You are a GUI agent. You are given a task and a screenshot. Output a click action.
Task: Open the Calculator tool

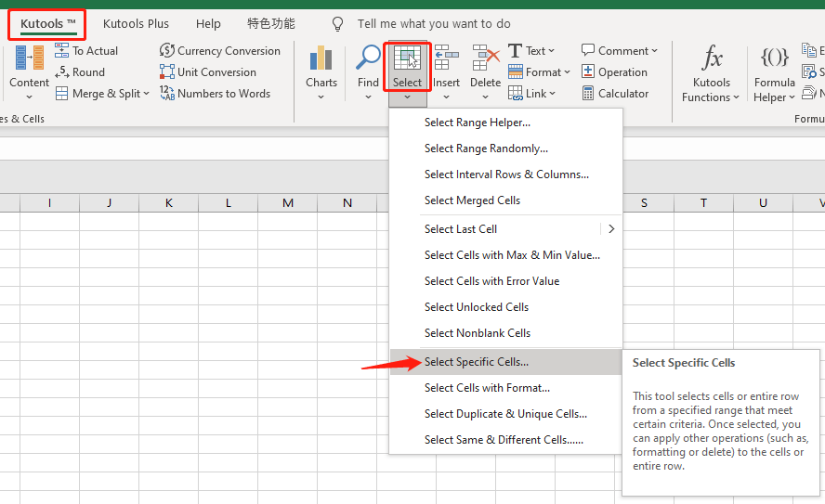coord(614,94)
